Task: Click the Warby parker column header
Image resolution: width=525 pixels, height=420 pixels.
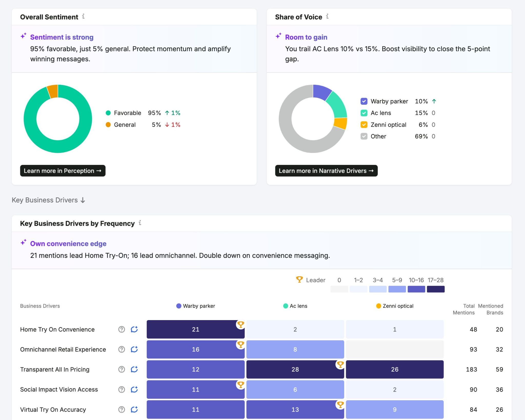Action: 196,306
